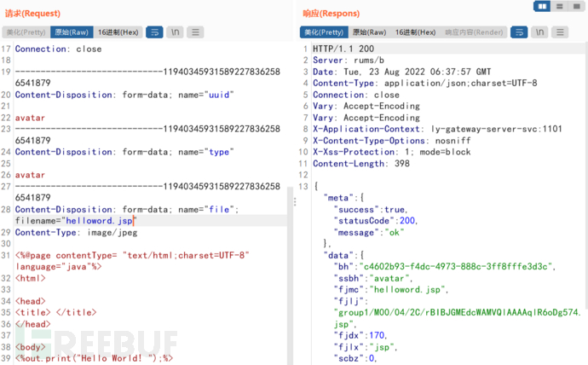
Task: Switch to top-bottom stacked layout
Action: tap(560, 7)
